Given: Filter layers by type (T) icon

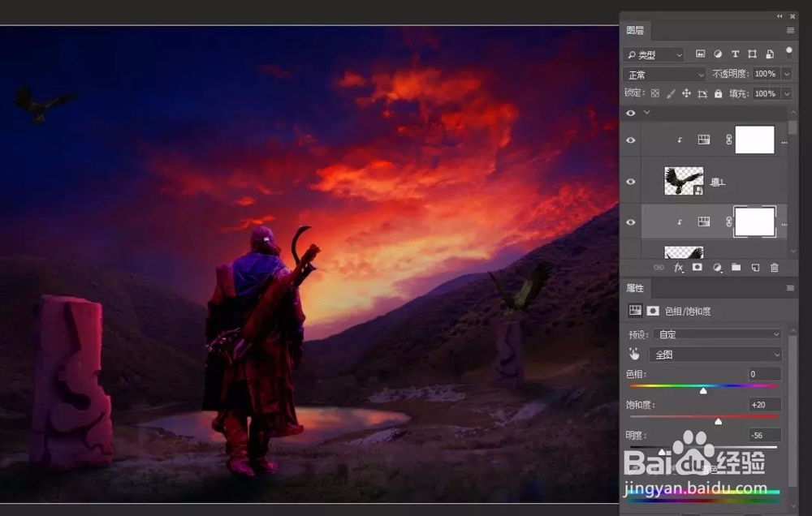Looking at the screenshot, I should [735, 54].
